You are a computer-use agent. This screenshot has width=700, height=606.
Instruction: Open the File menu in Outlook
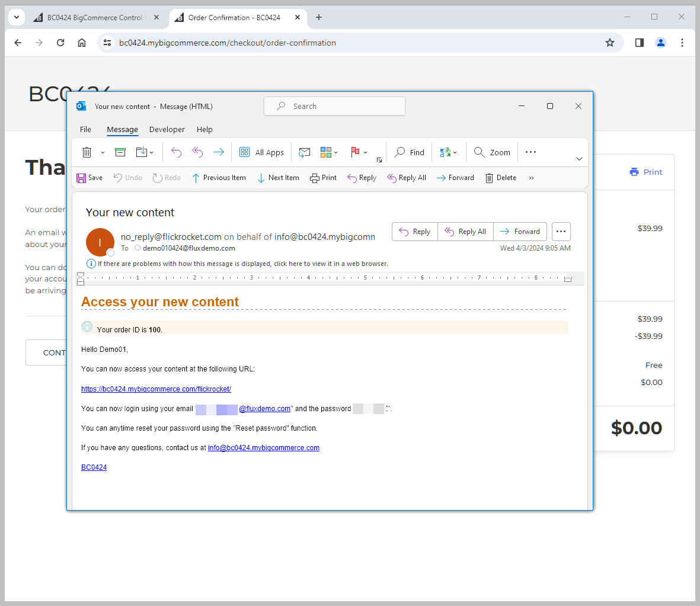pos(85,129)
